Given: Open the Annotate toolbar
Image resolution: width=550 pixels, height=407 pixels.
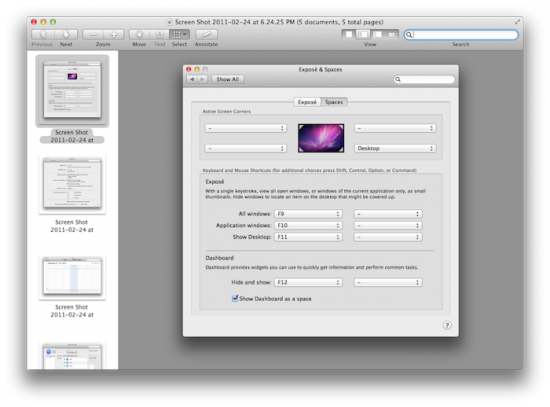Looking at the screenshot, I should coord(206,34).
